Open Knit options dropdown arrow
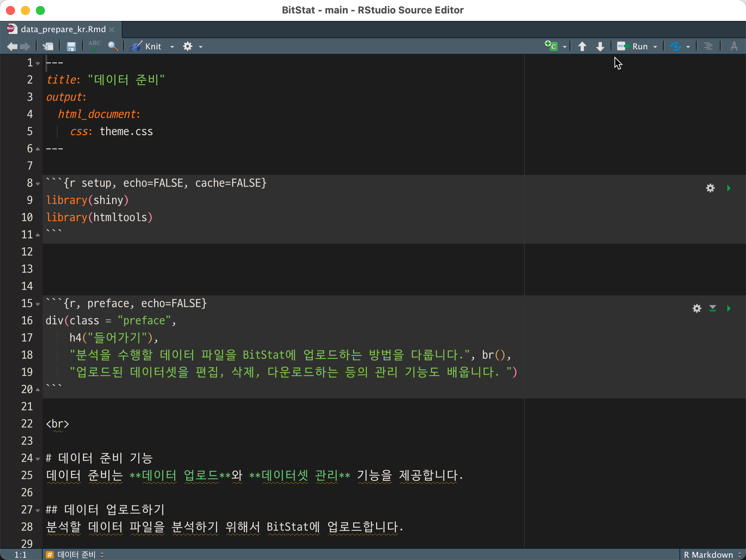 pyautogui.click(x=172, y=47)
